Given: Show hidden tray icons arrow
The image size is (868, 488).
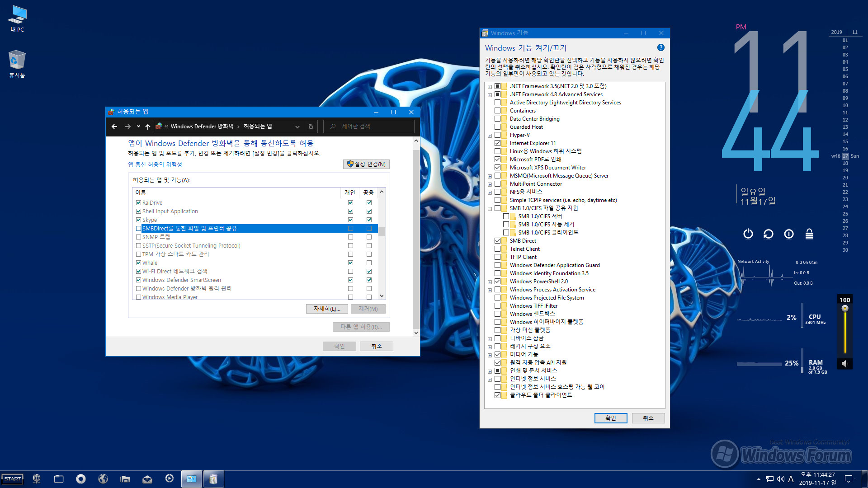Looking at the screenshot, I should pos(759,479).
